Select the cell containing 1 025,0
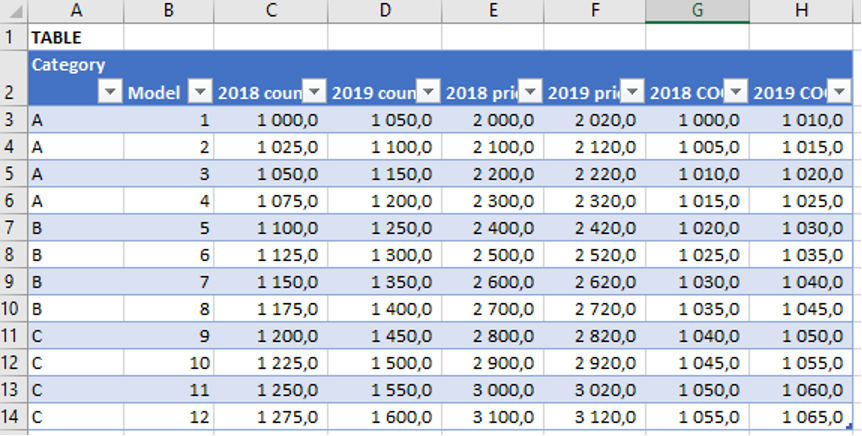The image size is (862, 436). pyautogui.click(x=271, y=147)
